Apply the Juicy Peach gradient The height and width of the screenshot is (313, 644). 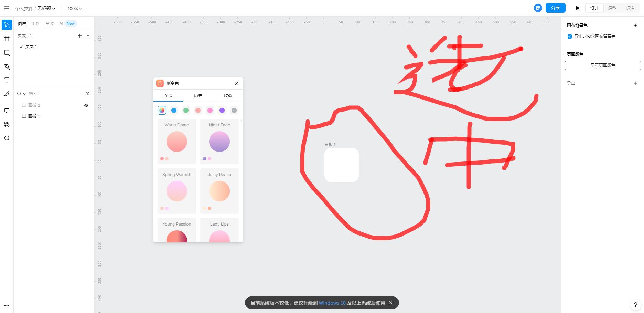tap(219, 191)
